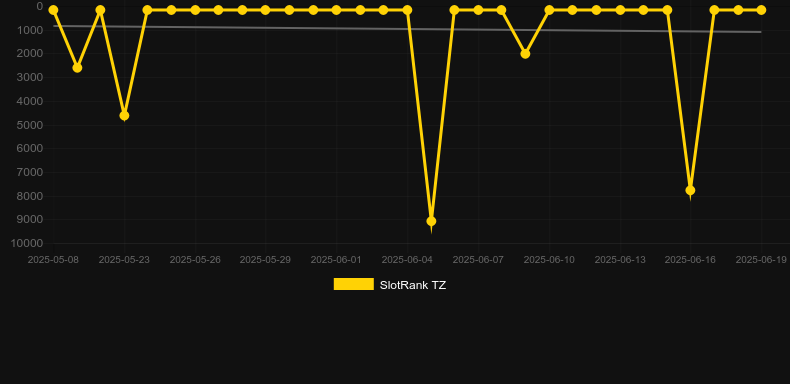
Task: Click the SlotRank TZ legend label
Action: (413, 285)
